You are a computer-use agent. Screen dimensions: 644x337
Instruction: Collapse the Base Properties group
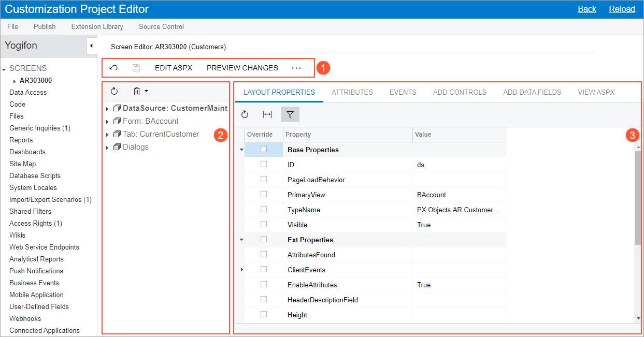(x=241, y=150)
